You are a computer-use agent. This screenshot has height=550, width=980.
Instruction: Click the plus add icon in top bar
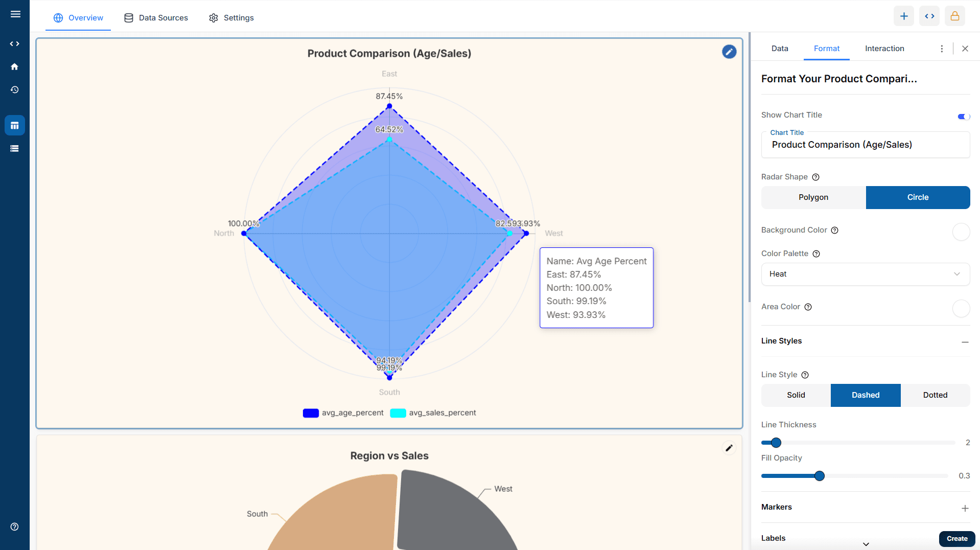pos(904,16)
